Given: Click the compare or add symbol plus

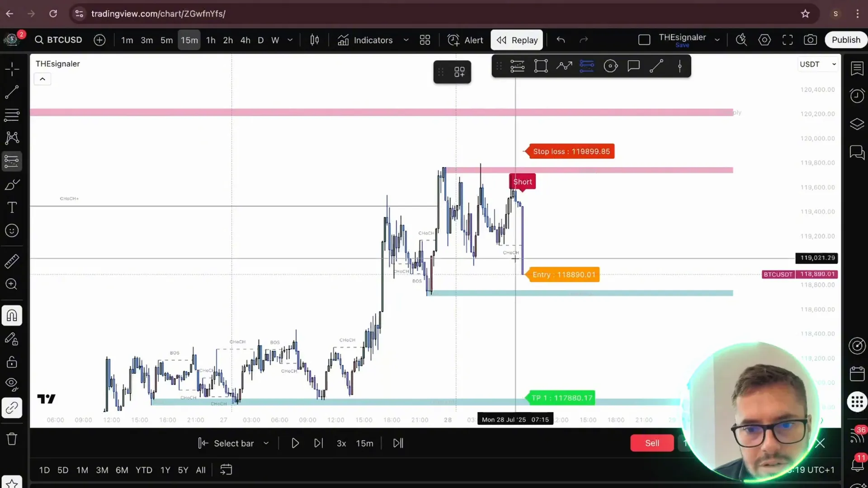Looking at the screenshot, I should point(99,40).
